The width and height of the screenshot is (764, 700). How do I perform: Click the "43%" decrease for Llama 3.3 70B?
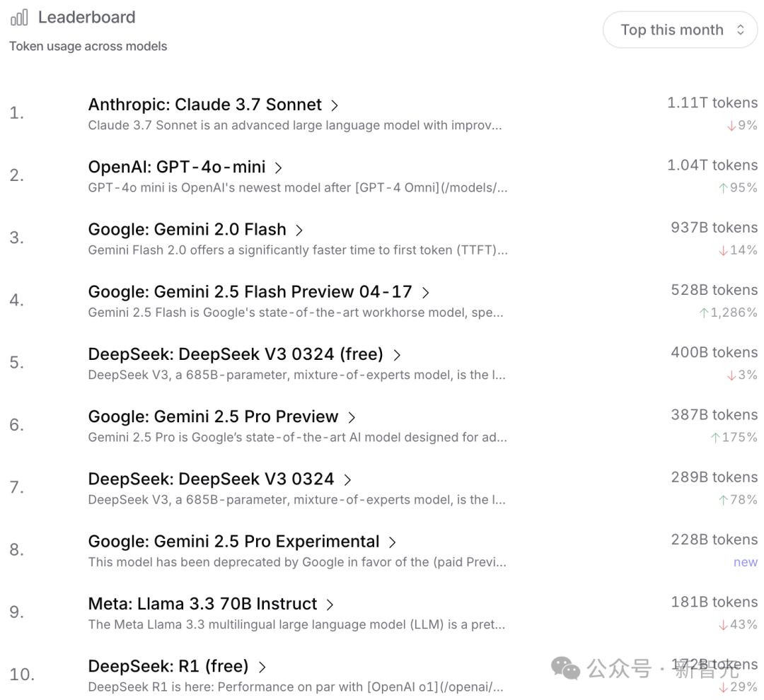coord(738,624)
